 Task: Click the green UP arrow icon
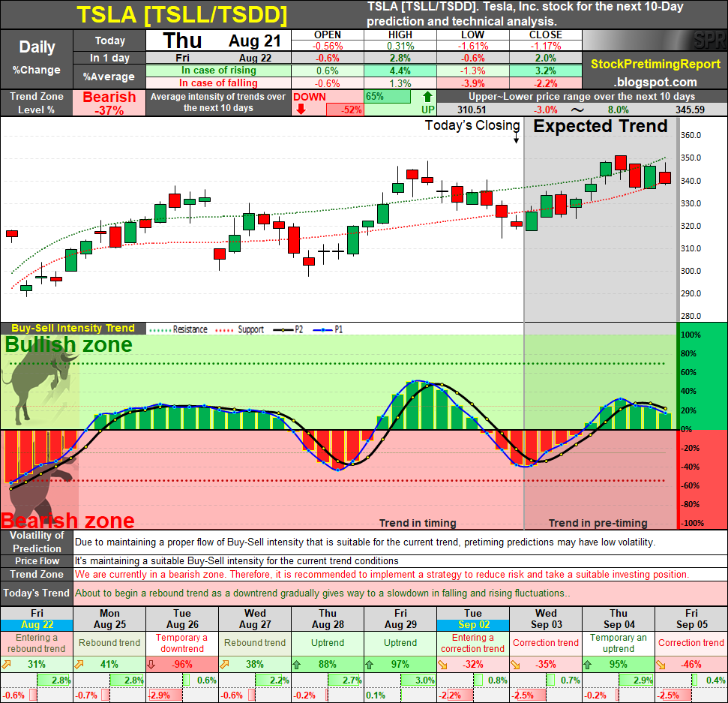click(x=427, y=97)
